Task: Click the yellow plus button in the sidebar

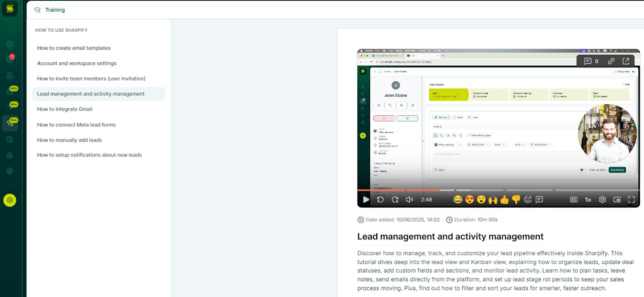Action: (x=10, y=200)
